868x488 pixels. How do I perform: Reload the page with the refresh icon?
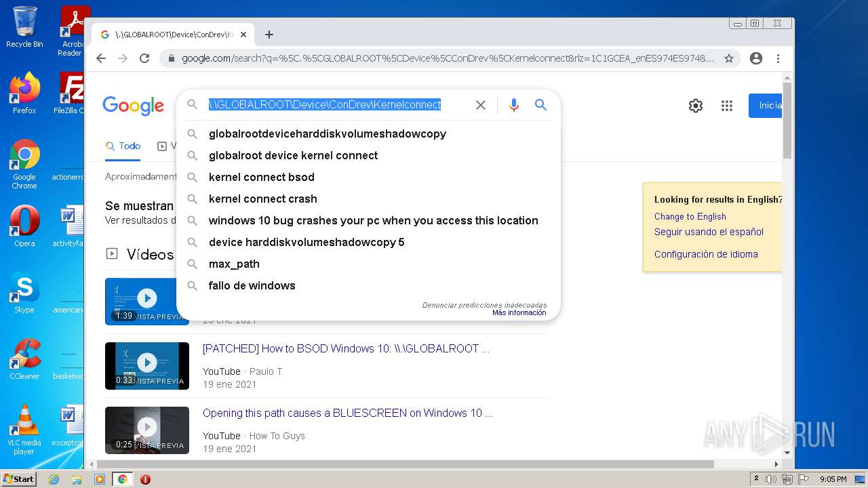click(144, 58)
